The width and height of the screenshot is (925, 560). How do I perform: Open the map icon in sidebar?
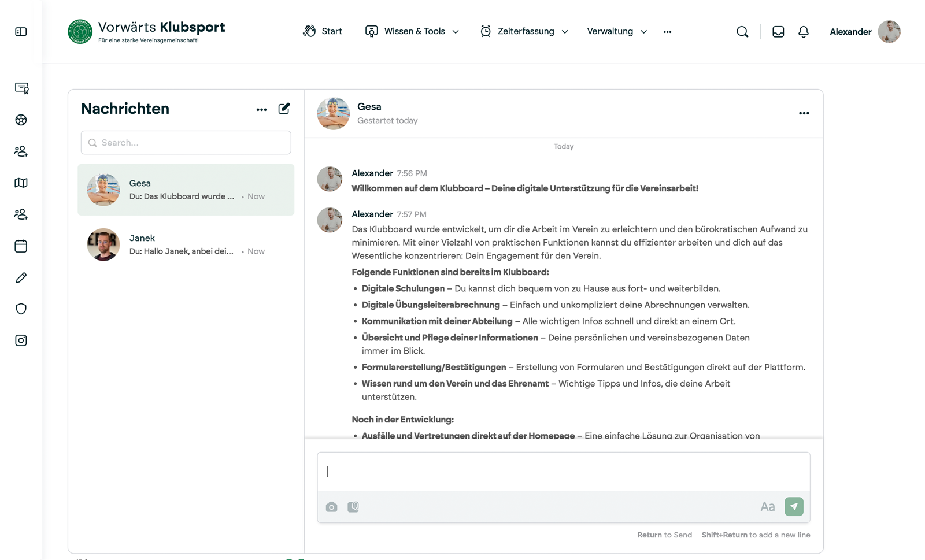point(21,183)
